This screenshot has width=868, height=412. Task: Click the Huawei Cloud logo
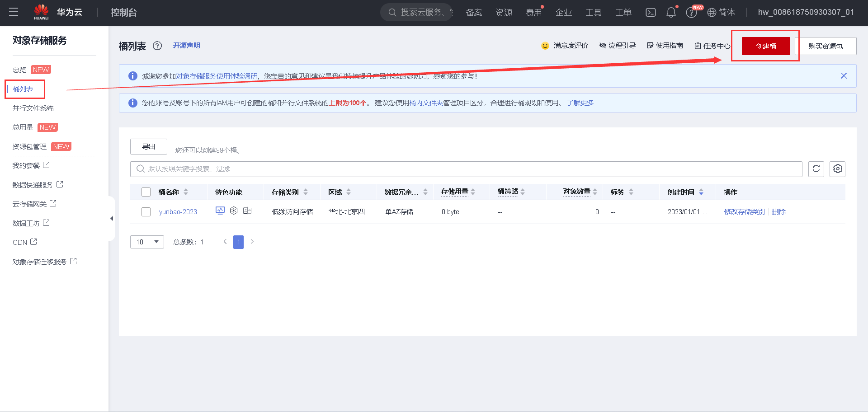pyautogui.click(x=42, y=11)
